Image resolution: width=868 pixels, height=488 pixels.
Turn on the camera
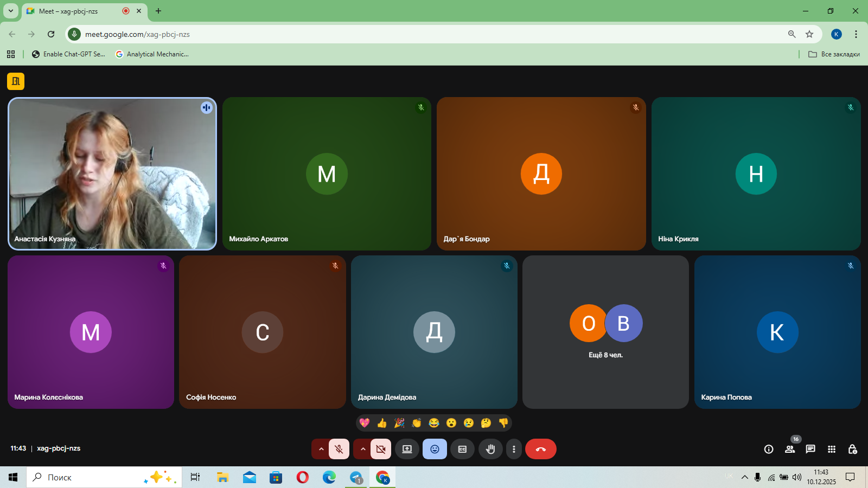point(381,449)
